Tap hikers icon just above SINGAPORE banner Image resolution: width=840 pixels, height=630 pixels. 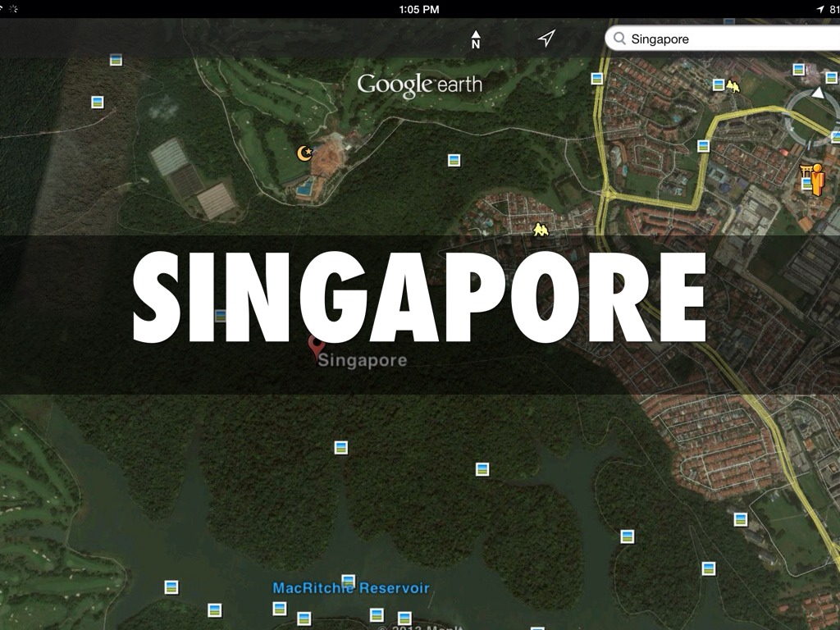point(540,230)
